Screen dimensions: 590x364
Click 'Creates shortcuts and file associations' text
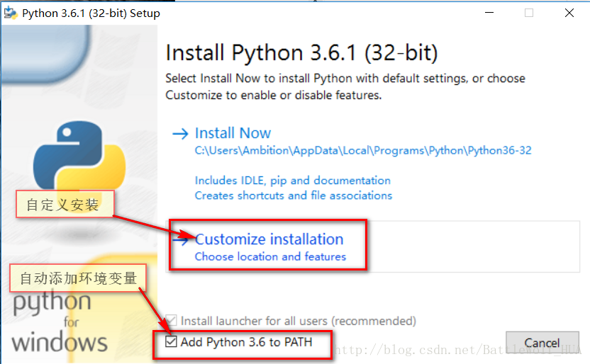(293, 195)
